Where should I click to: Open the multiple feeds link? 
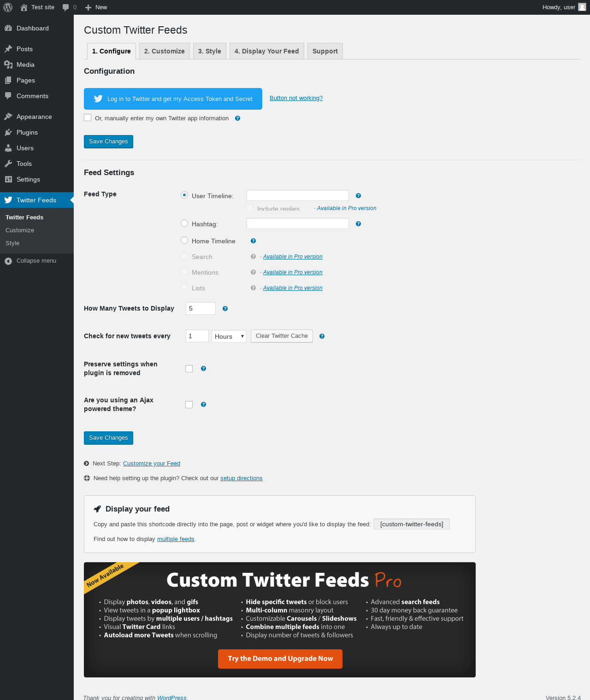(176, 539)
